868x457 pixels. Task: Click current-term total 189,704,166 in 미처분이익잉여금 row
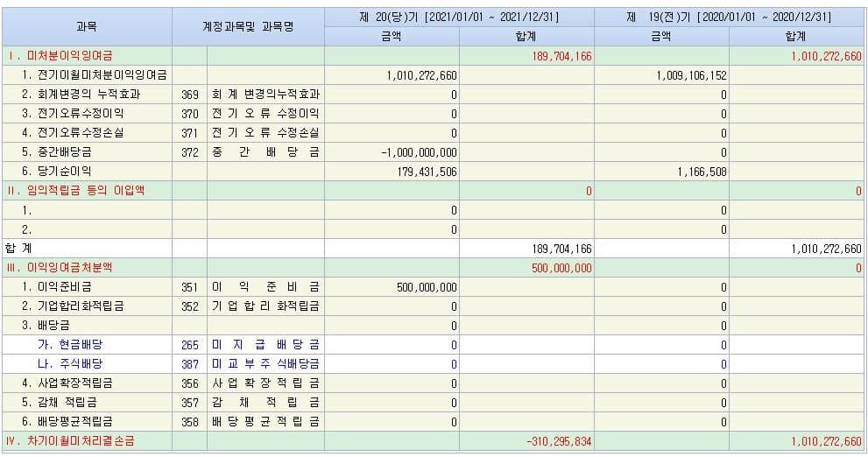[x=561, y=56]
